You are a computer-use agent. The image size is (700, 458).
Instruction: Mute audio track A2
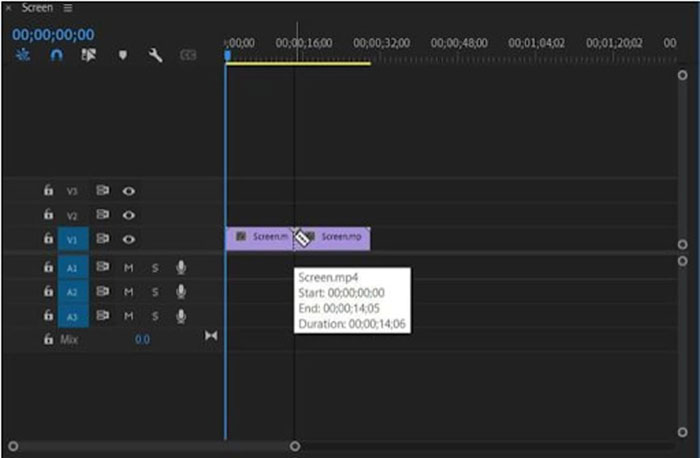click(x=128, y=292)
